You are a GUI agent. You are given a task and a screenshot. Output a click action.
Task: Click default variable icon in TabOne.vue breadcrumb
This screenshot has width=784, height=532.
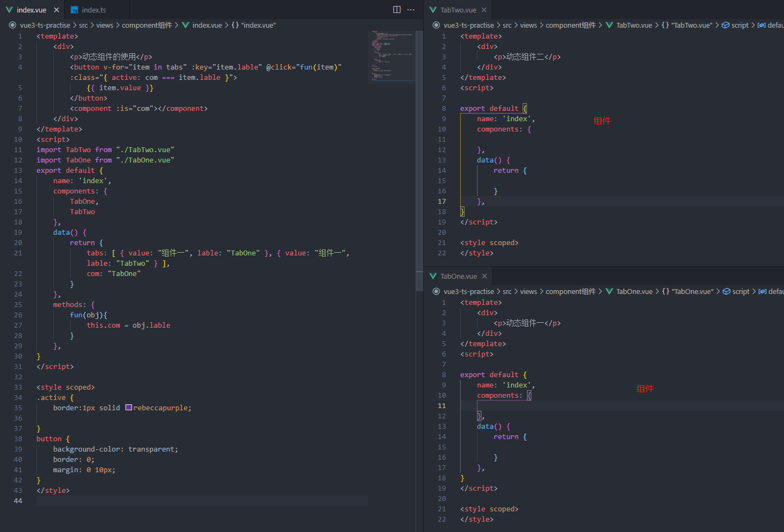[762, 291]
